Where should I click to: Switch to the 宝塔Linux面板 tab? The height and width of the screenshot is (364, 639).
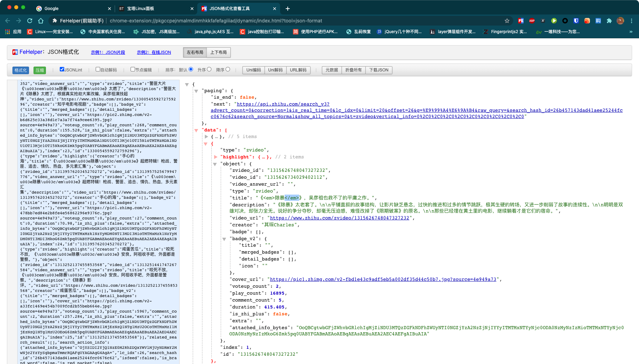click(x=156, y=9)
